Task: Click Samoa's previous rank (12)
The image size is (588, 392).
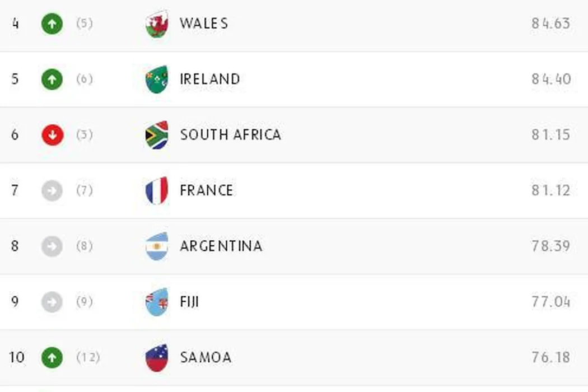Action: pyautogui.click(x=88, y=357)
